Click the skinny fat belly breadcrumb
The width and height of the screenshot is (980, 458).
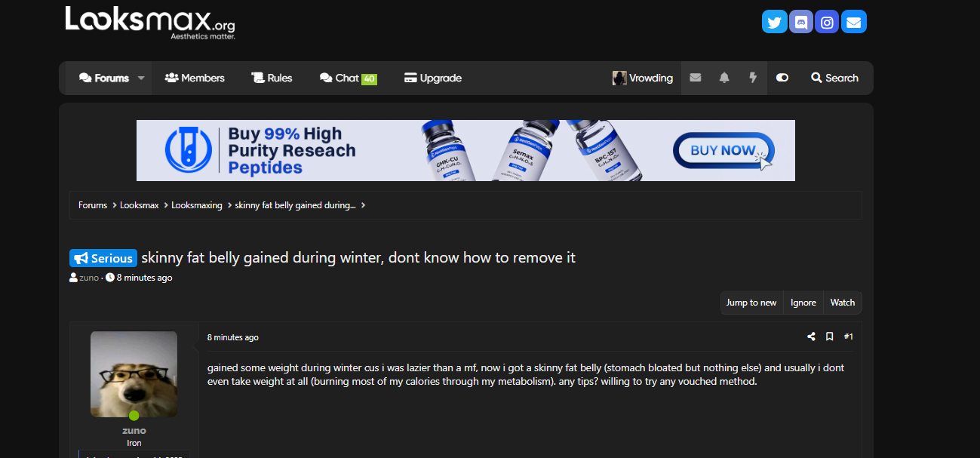pyautogui.click(x=296, y=205)
